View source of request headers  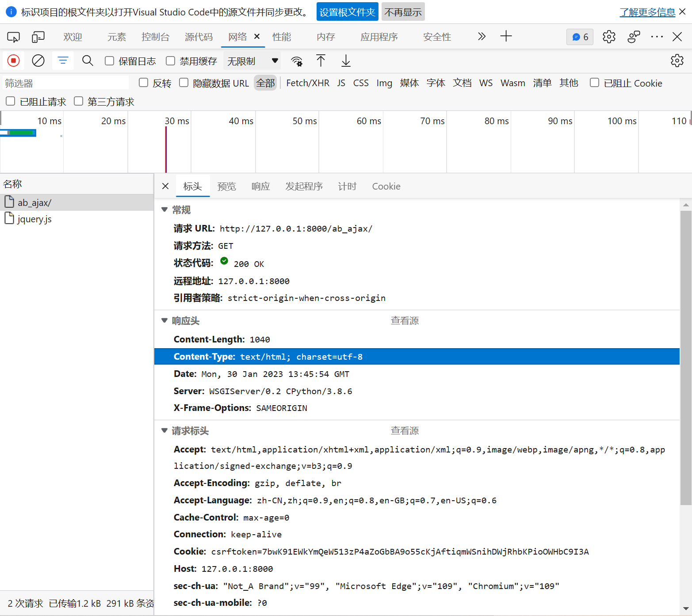tap(405, 430)
